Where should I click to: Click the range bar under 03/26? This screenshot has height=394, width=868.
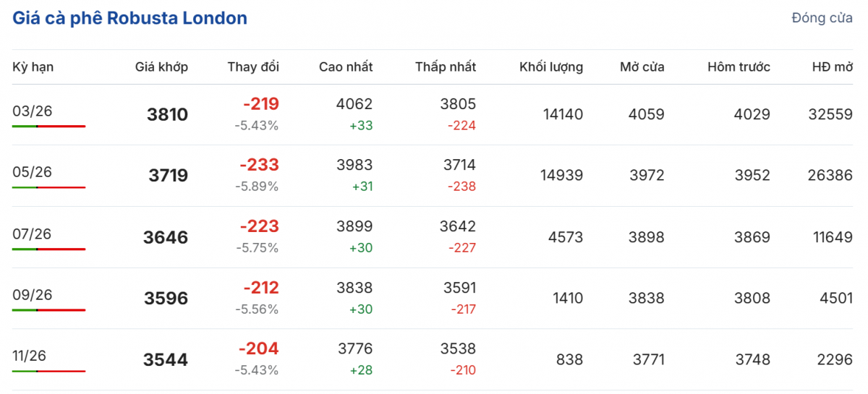48,127
